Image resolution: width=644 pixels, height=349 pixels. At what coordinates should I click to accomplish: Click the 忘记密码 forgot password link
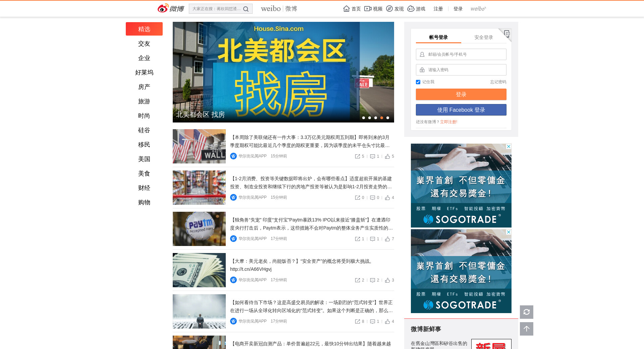click(498, 82)
